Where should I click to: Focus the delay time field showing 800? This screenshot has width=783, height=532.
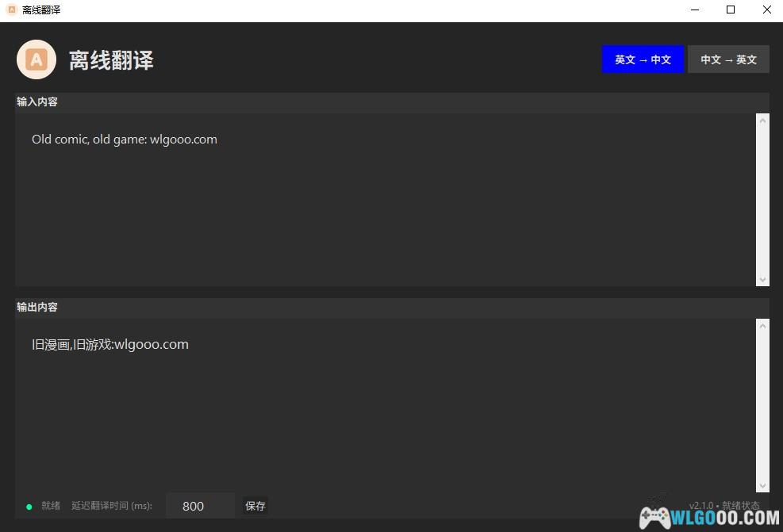[x=200, y=506]
